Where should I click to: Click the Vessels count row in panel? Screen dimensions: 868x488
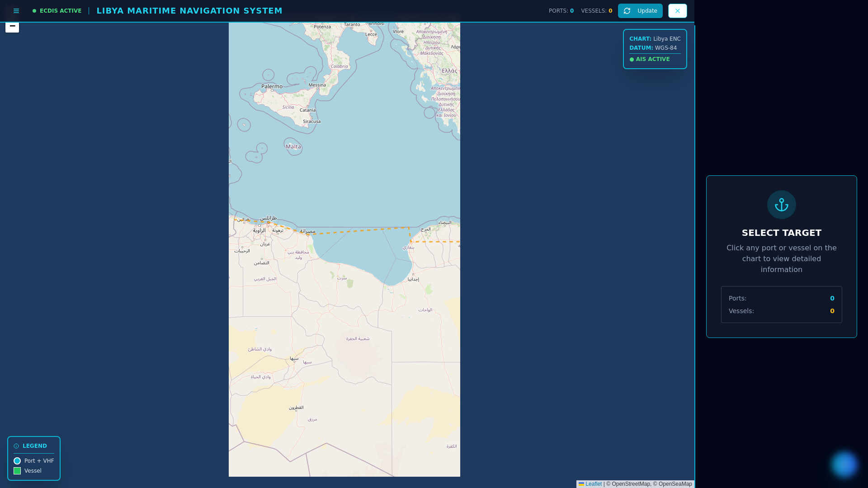point(782,311)
